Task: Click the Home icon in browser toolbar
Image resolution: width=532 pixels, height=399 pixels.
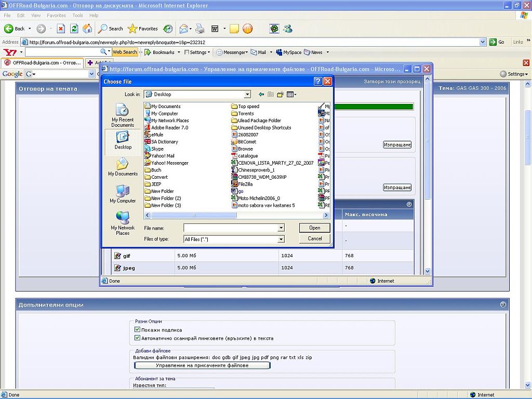Action: tap(87, 29)
